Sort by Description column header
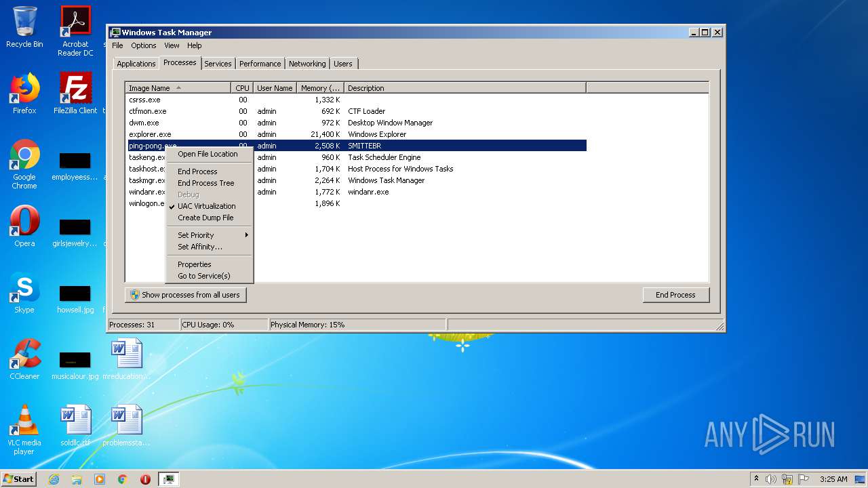 (465, 88)
